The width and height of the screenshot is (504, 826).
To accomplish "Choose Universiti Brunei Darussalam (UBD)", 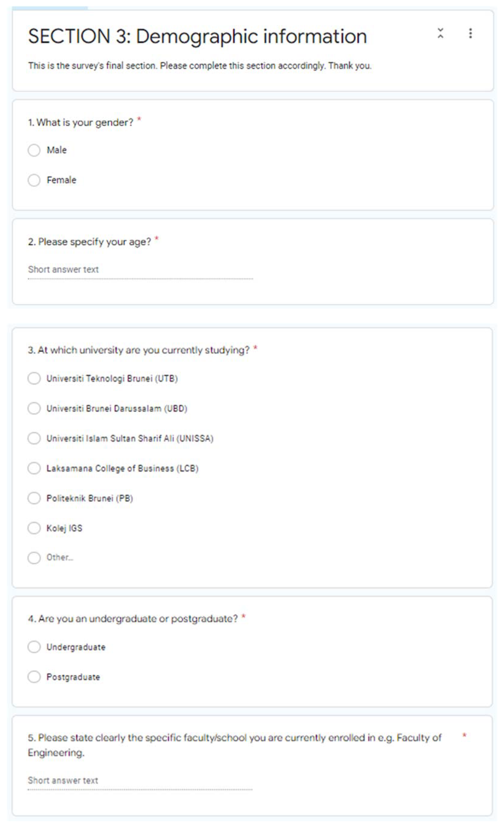I will click(34, 408).
